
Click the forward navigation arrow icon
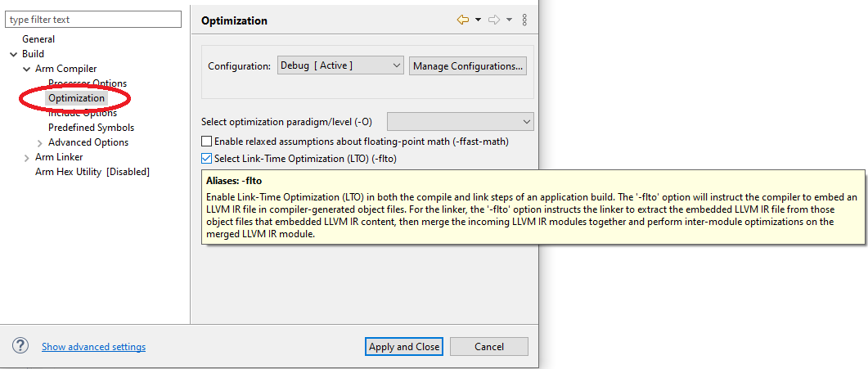click(493, 20)
